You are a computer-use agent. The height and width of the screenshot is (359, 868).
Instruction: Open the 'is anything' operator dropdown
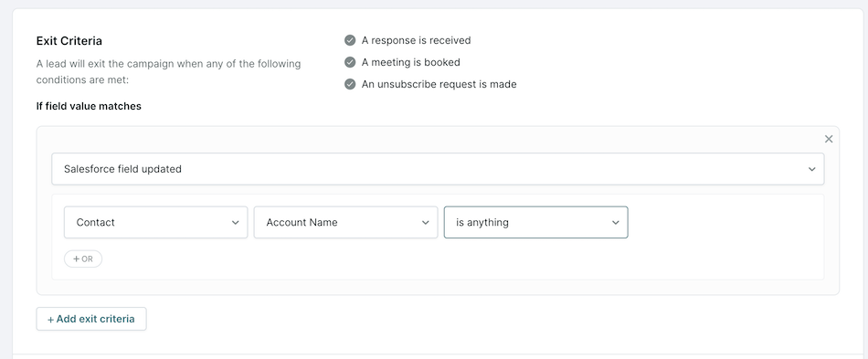pyautogui.click(x=535, y=222)
